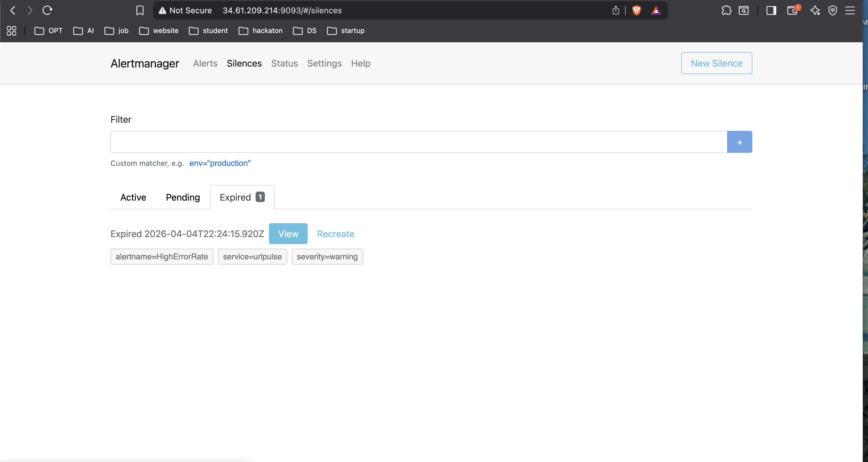Open the Brave Wallet icon
Viewport: 868px width, 462px height.
pos(793,10)
